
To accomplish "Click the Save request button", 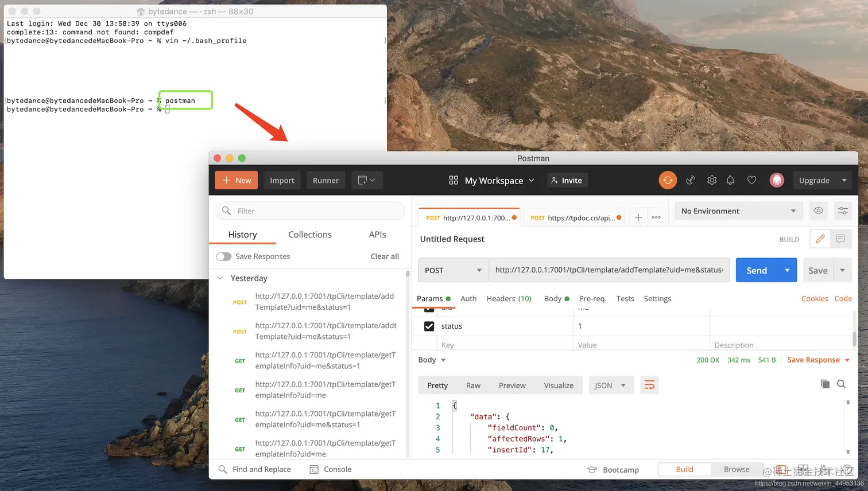I will coord(818,270).
